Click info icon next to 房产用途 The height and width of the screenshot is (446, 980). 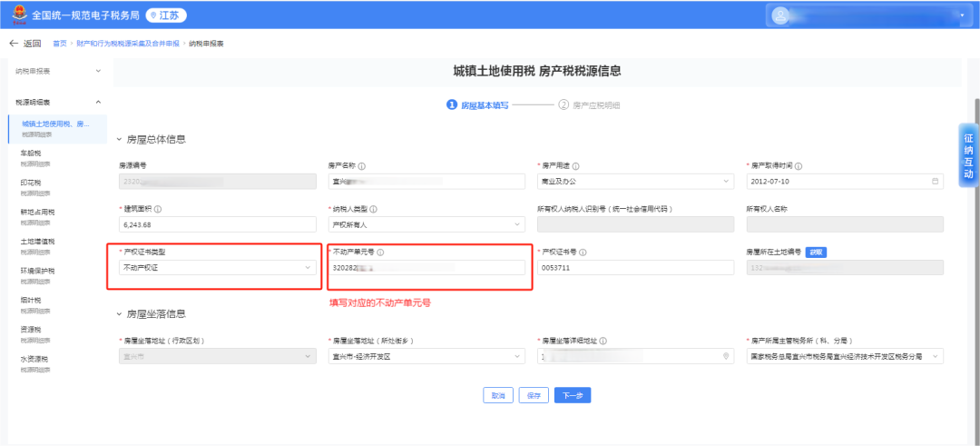click(x=575, y=166)
